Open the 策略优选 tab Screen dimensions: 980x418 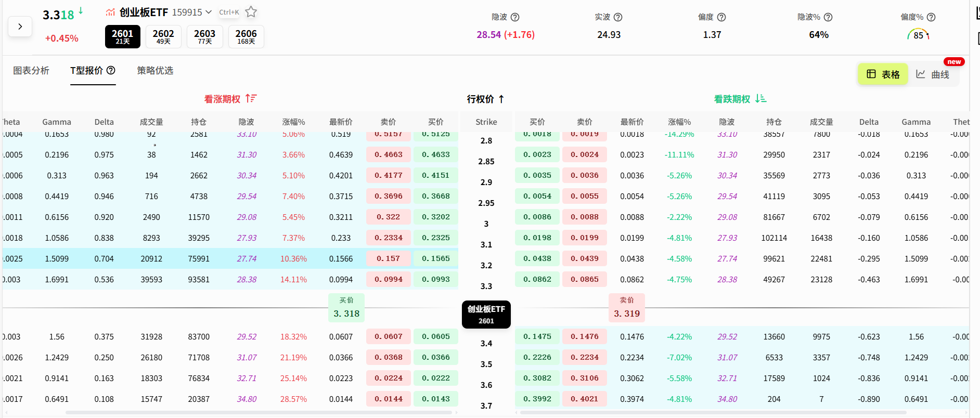point(155,70)
